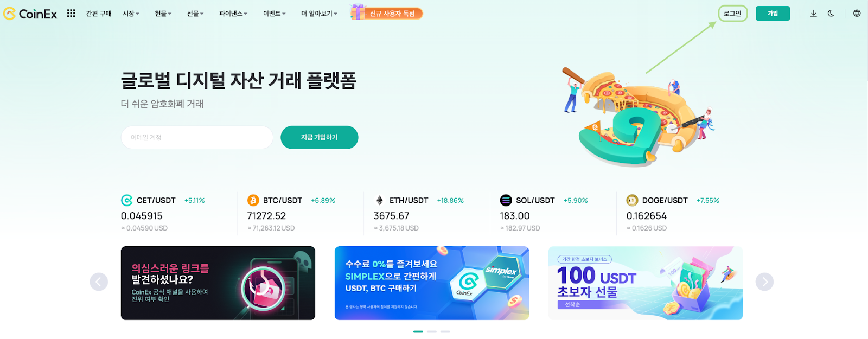
Task: Click the SOL/USDT Solana icon
Action: pos(506,200)
